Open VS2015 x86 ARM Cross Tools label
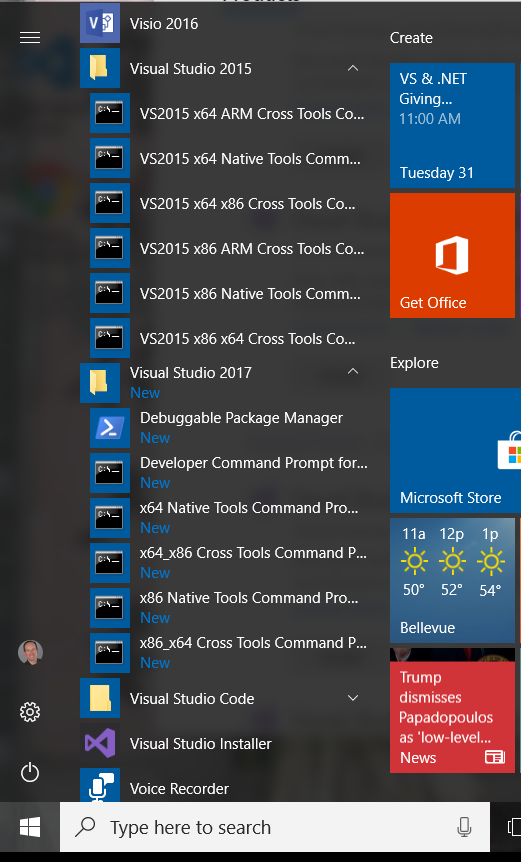521x862 pixels. tap(252, 248)
